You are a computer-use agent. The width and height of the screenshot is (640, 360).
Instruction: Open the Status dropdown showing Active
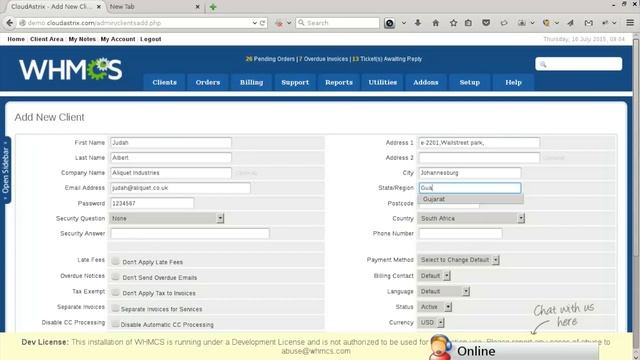pos(435,307)
